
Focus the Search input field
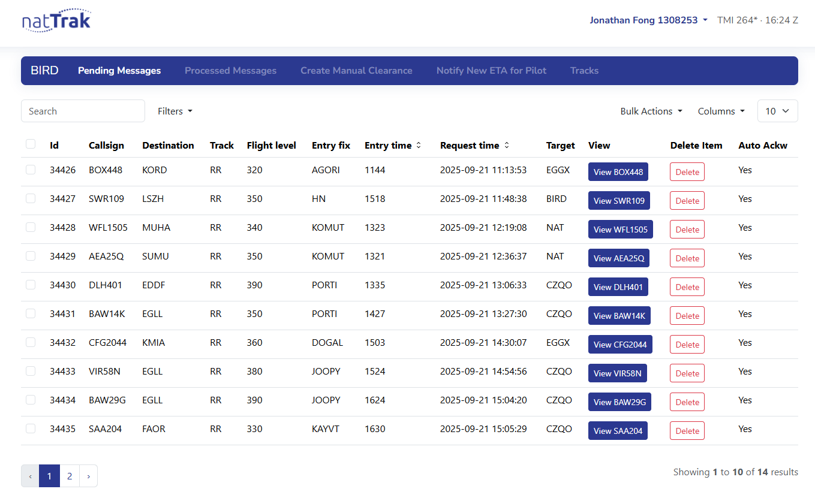pyautogui.click(x=83, y=111)
